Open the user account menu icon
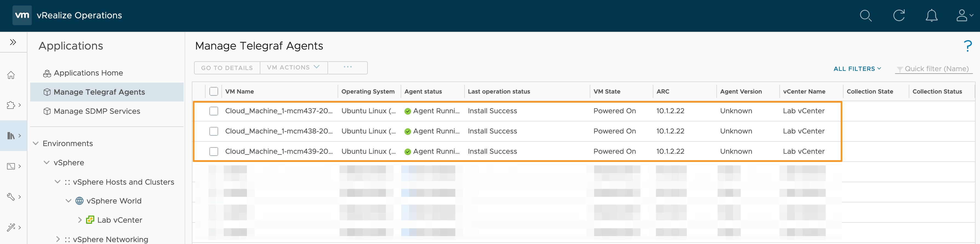The width and height of the screenshot is (980, 244). 964,16
